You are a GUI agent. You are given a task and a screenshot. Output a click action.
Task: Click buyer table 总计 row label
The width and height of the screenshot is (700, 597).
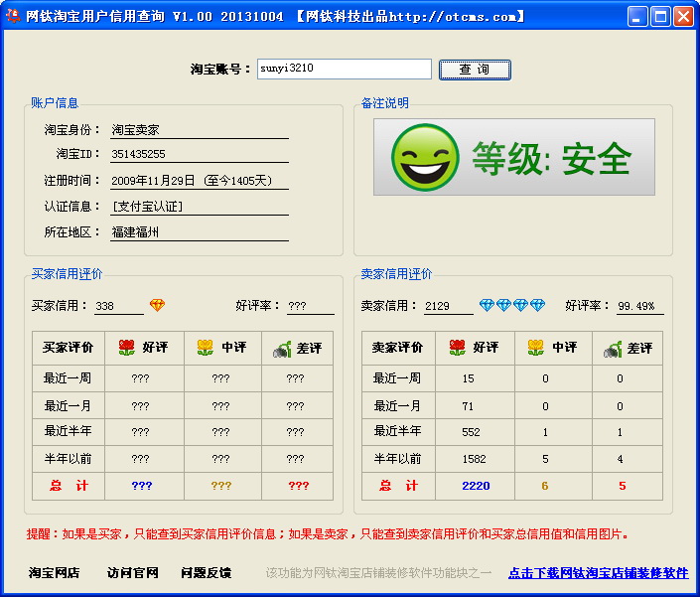[x=69, y=486]
